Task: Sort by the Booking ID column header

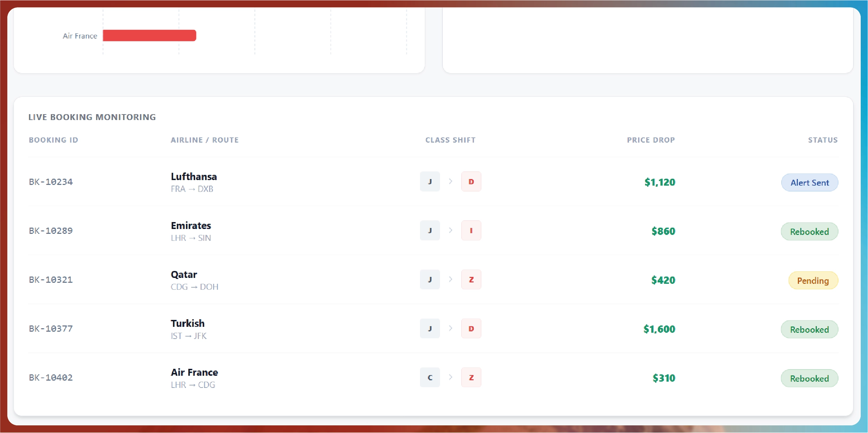Action: [53, 140]
